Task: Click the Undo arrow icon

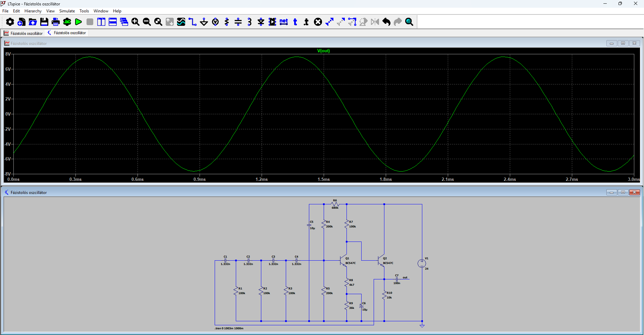Action: point(386,22)
